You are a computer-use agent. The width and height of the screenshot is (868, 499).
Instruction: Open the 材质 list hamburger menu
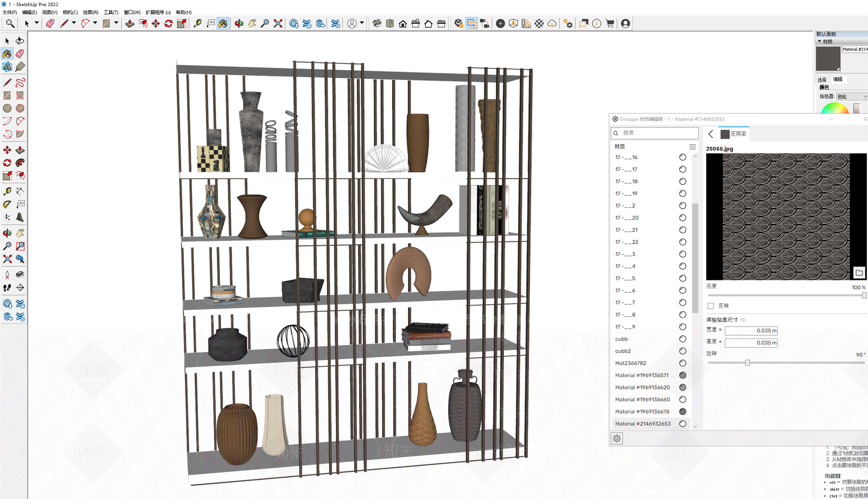692,146
